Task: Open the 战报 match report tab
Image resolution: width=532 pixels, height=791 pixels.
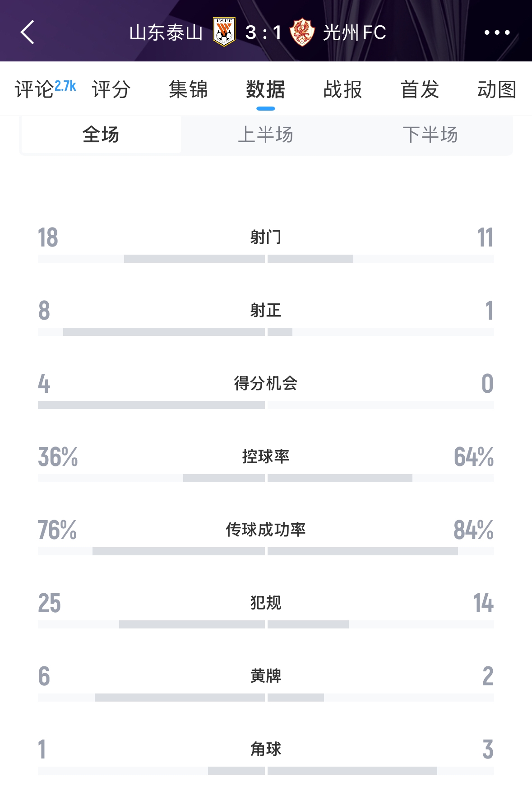Action: click(x=343, y=90)
